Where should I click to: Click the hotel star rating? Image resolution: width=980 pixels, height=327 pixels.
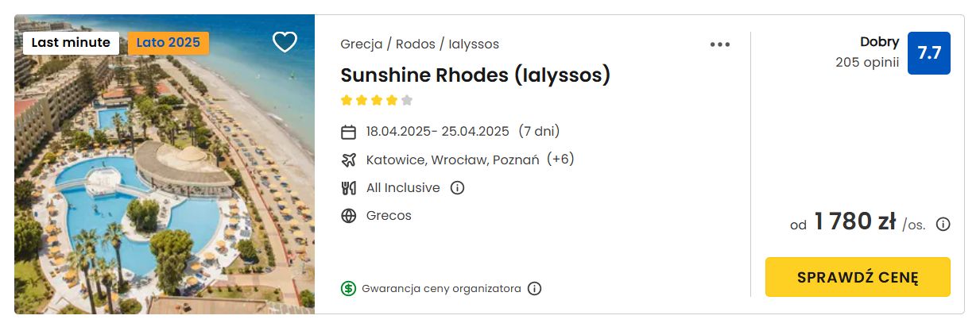click(377, 100)
